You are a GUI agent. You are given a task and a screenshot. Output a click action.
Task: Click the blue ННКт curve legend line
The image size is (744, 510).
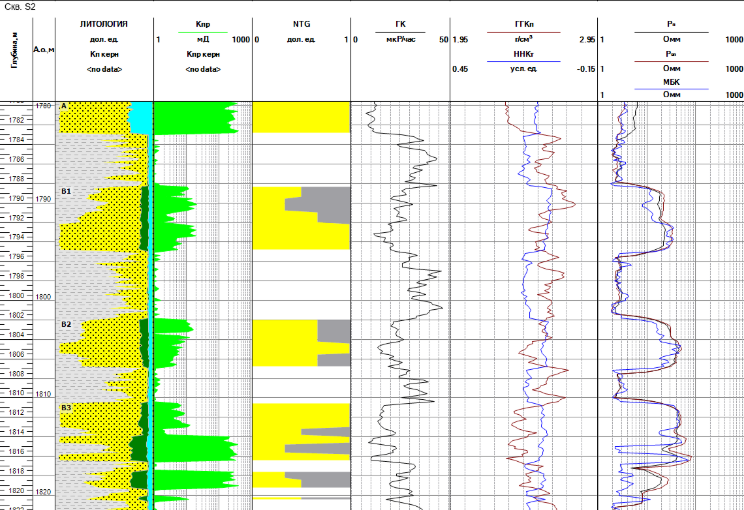click(x=524, y=61)
